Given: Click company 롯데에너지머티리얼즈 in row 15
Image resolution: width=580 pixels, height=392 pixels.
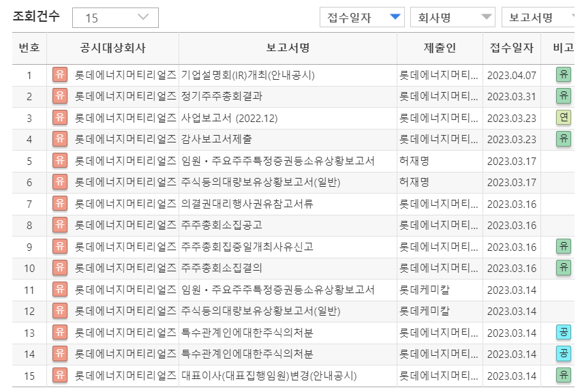Looking at the screenshot, I should click(125, 376).
